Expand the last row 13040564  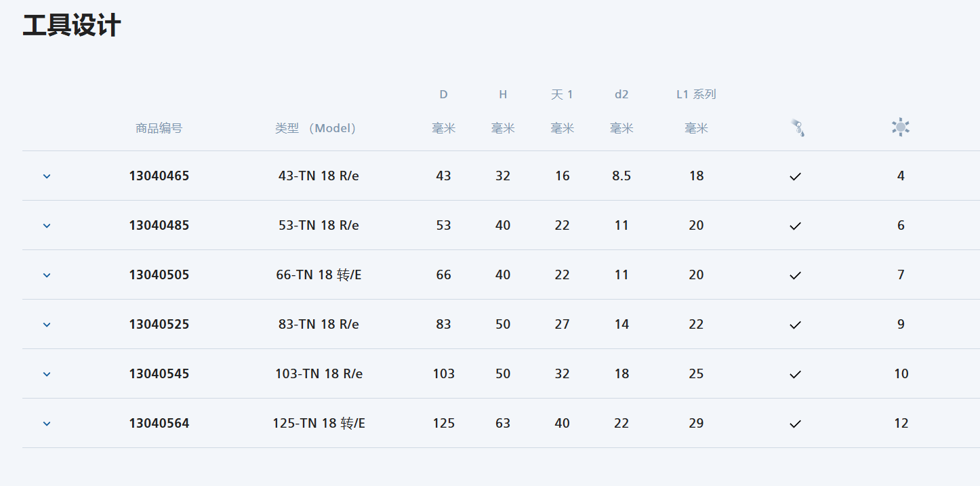pyautogui.click(x=47, y=424)
